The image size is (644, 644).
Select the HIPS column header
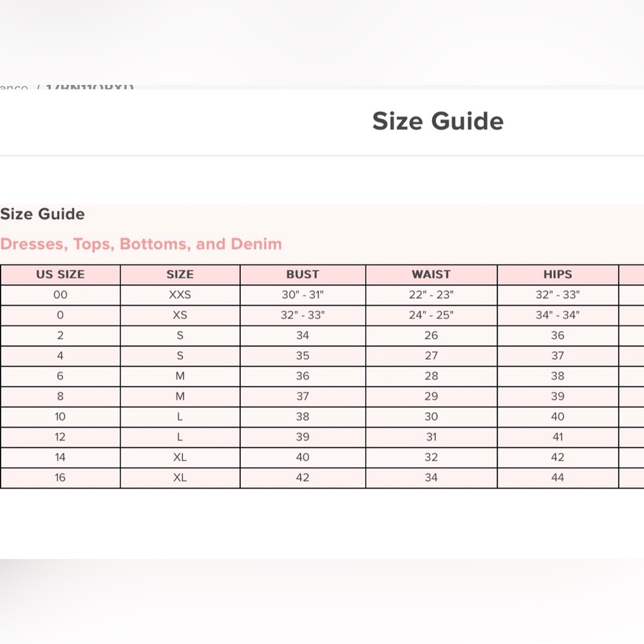557,274
